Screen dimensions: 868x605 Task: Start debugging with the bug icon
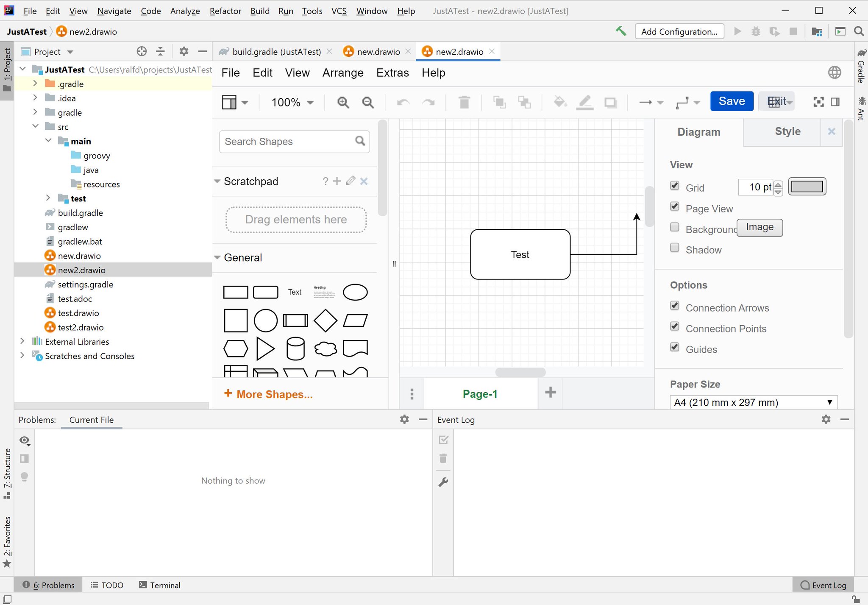[756, 31]
